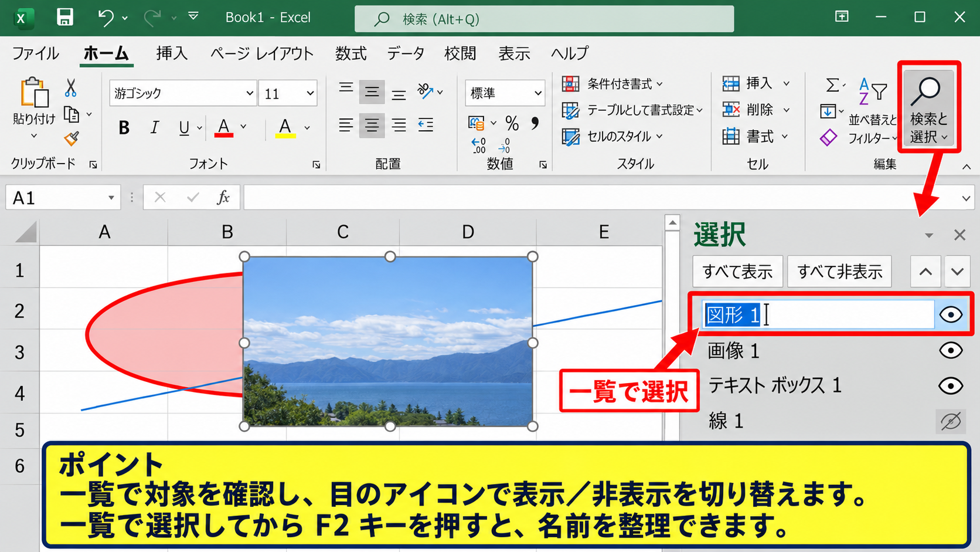
Task: Click the Format Painter brush icon
Action: [x=71, y=139]
